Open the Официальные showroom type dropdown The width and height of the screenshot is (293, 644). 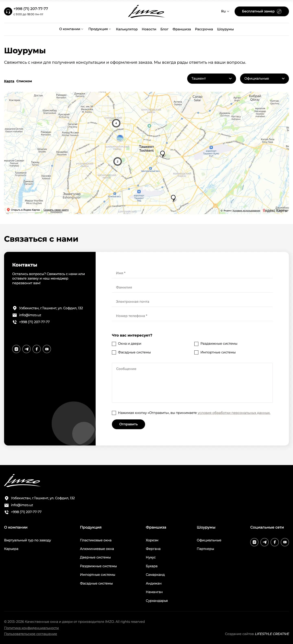[x=265, y=79]
